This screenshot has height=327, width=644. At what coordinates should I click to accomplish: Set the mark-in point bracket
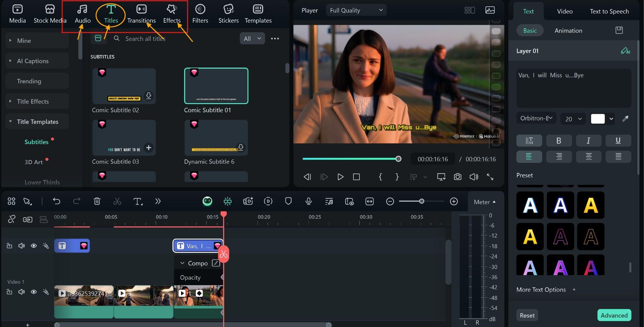click(380, 177)
